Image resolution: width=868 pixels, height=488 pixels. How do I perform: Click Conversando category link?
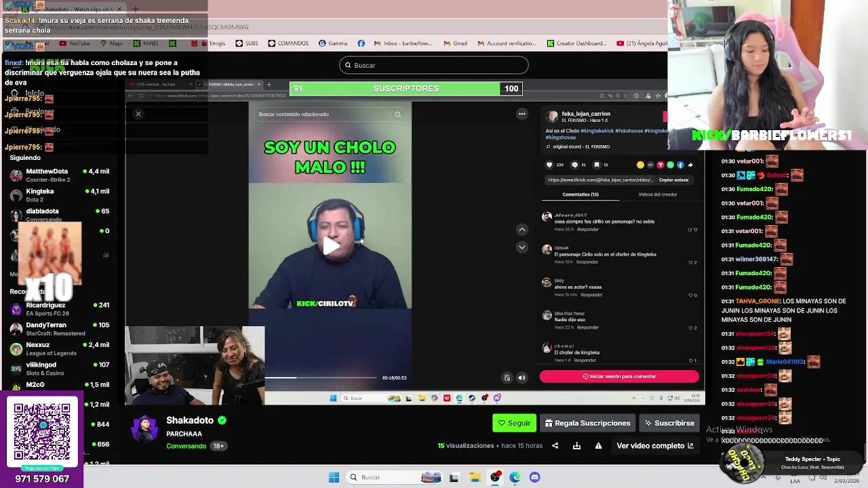click(x=186, y=446)
